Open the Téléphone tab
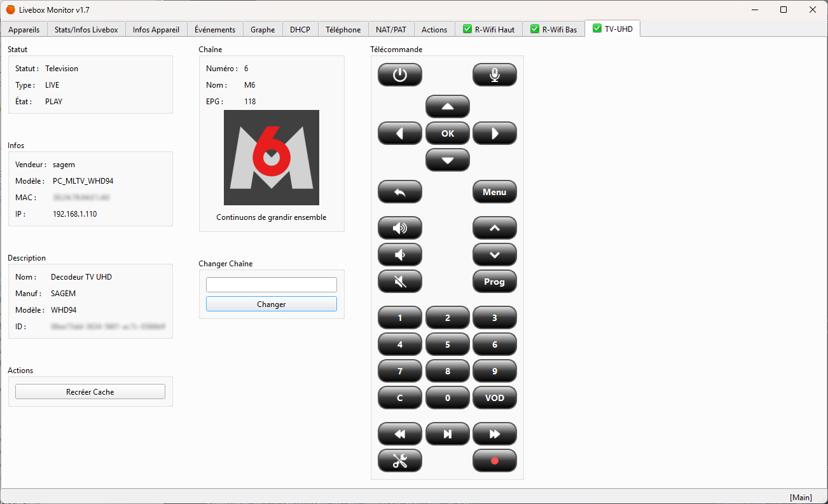This screenshot has width=828, height=504. [343, 29]
